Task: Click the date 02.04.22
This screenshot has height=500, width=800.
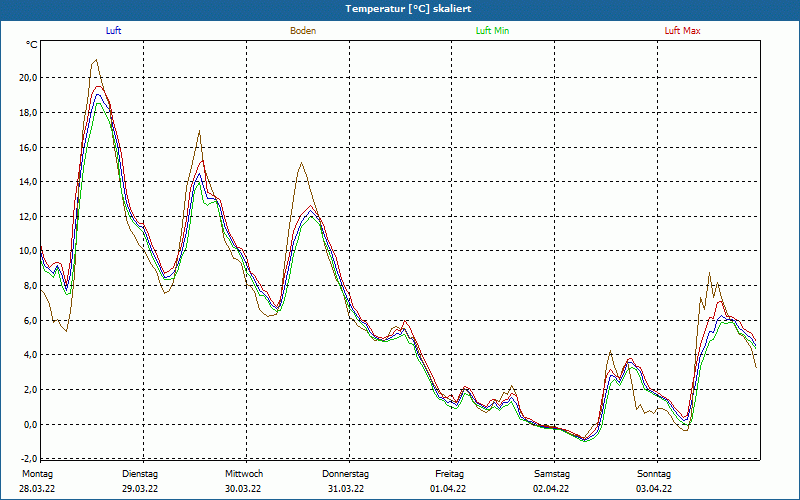Action: (x=551, y=489)
